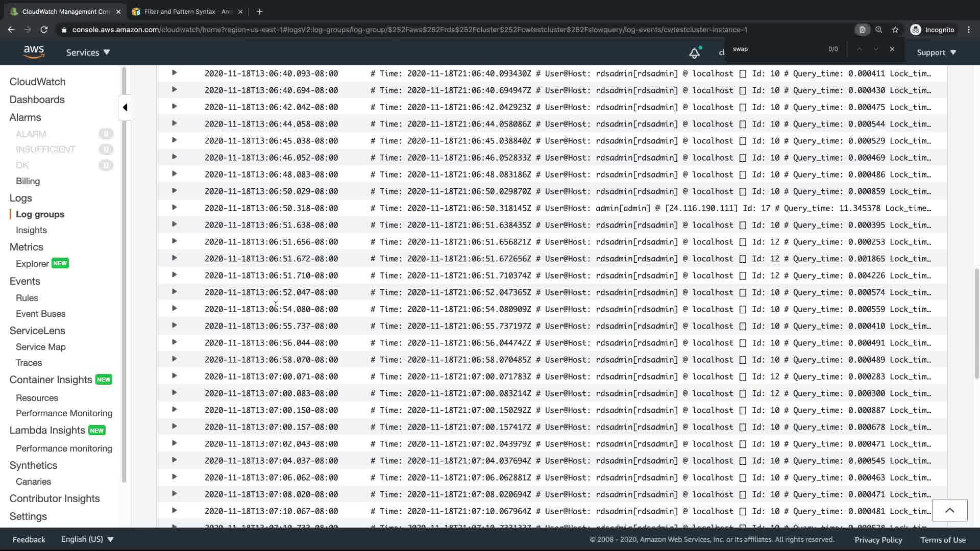The width and height of the screenshot is (980, 551).
Task: Expand the 13:07:10.067 log event row
Action: coord(174,511)
